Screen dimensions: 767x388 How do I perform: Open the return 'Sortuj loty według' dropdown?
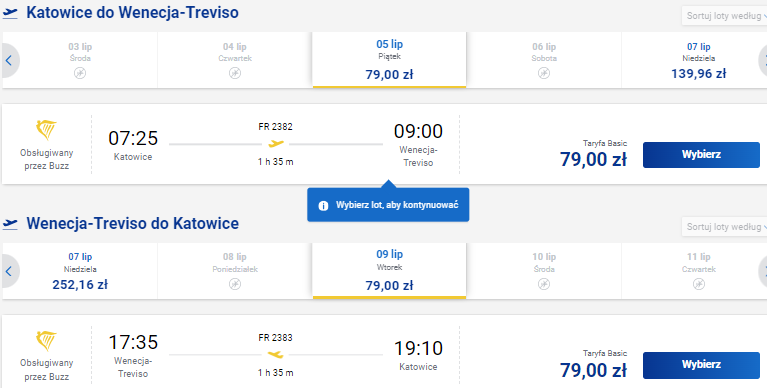[724, 227]
